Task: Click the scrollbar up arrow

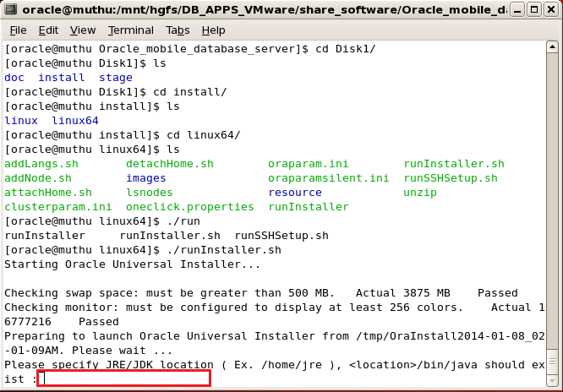Action: click(x=552, y=47)
